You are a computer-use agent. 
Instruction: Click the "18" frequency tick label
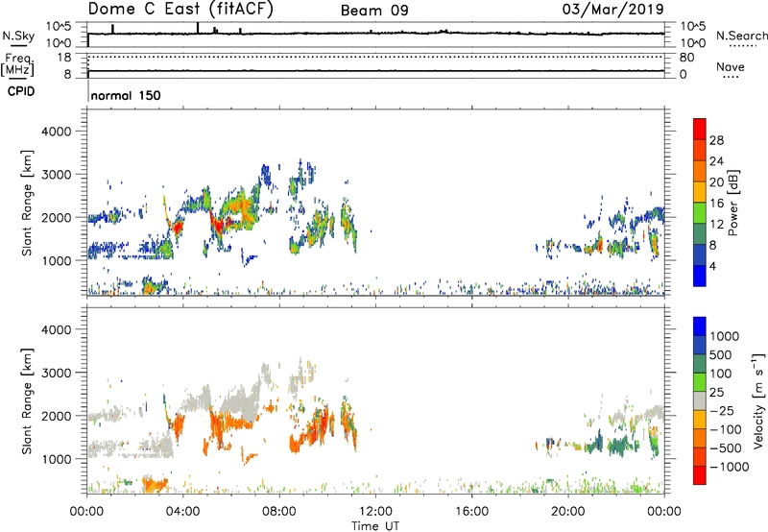click(x=64, y=58)
